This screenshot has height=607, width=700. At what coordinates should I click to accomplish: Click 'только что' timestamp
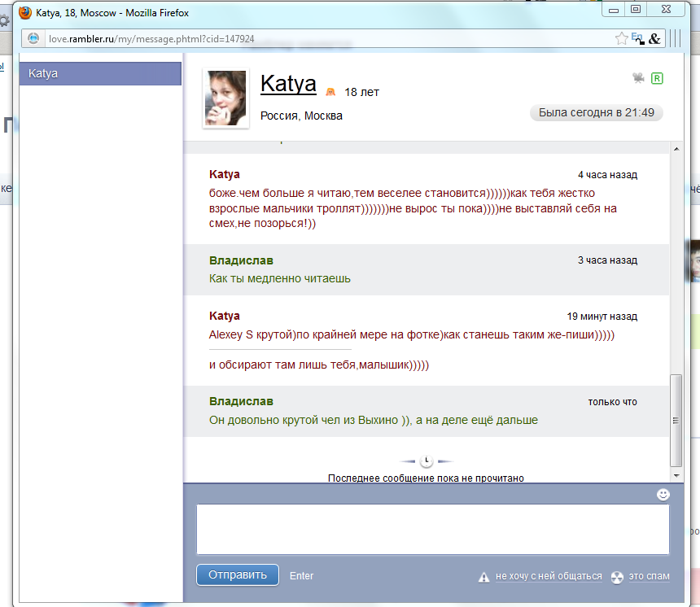tap(612, 402)
